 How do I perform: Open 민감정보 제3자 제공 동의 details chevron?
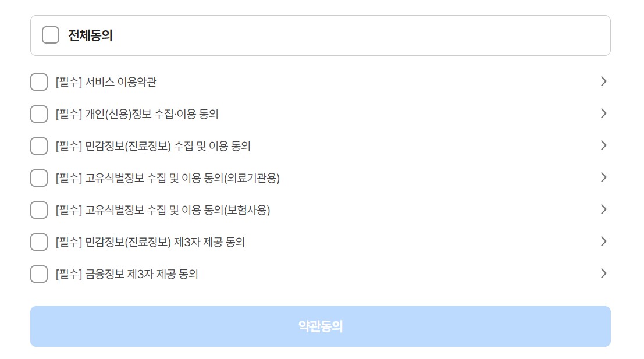pos(604,241)
